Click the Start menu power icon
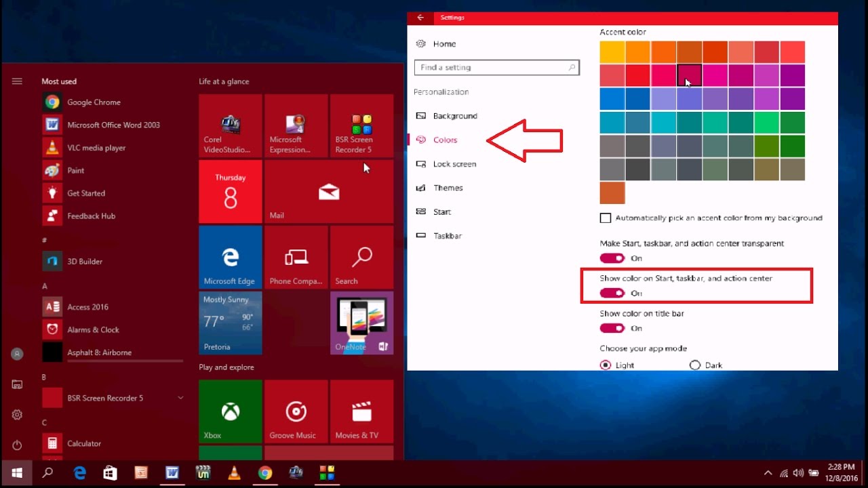Viewport: 868px width, 488px height. (17, 445)
